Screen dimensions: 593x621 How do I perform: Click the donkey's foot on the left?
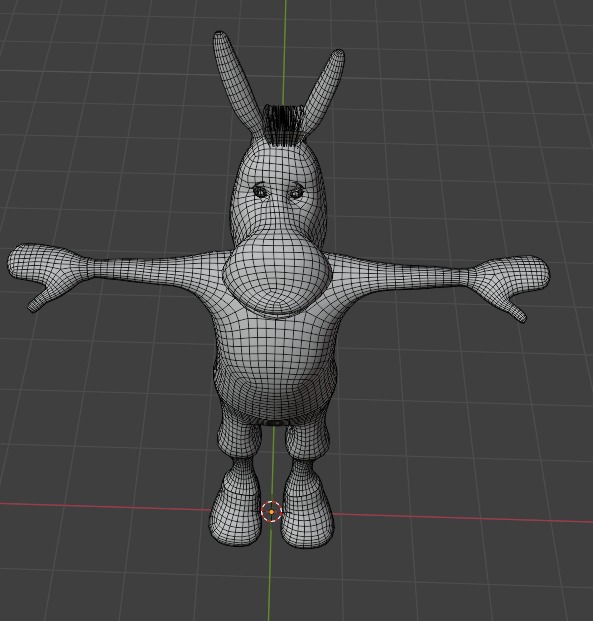235,508
